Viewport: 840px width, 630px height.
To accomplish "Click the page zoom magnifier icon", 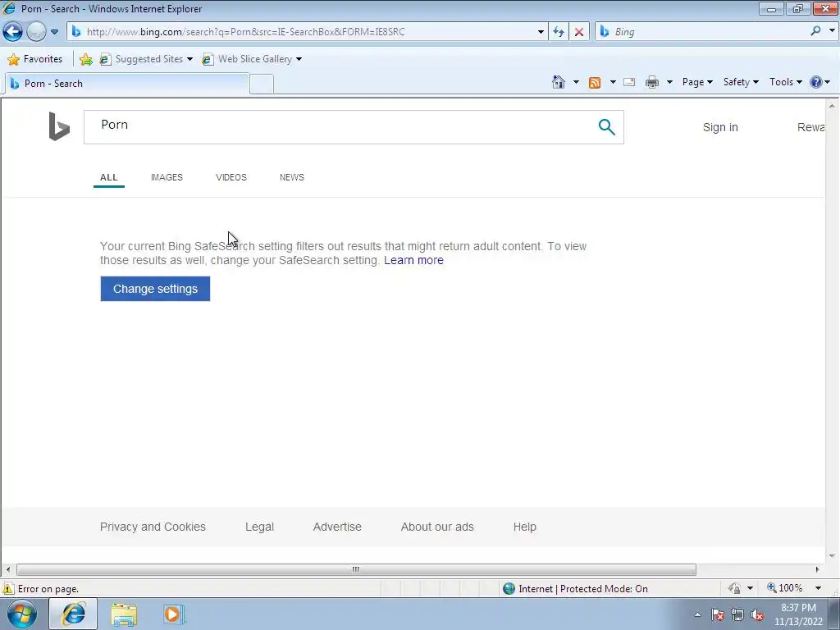I will click(x=771, y=587).
